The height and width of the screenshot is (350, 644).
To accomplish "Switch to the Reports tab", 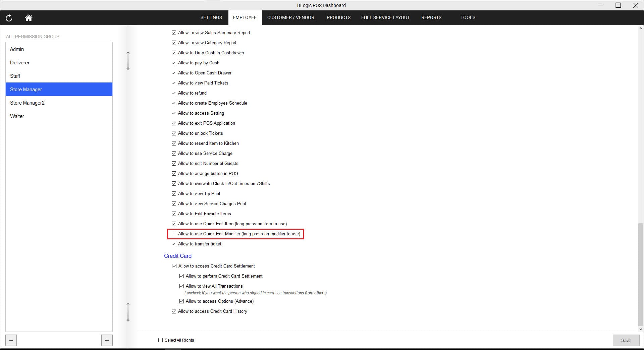I will [x=431, y=17].
